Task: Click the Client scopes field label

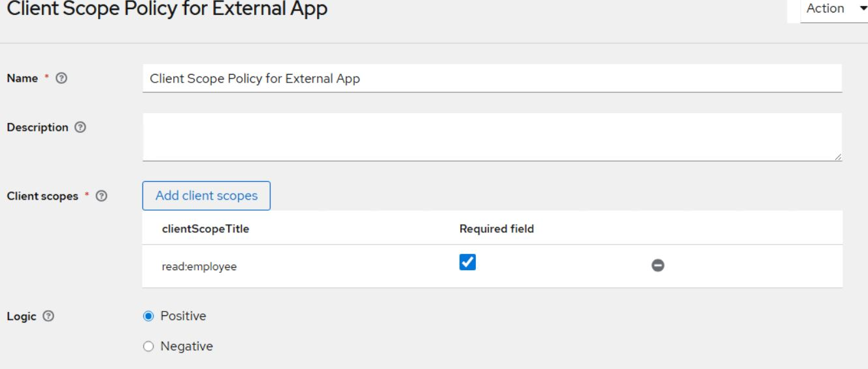Action: (42, 196)
